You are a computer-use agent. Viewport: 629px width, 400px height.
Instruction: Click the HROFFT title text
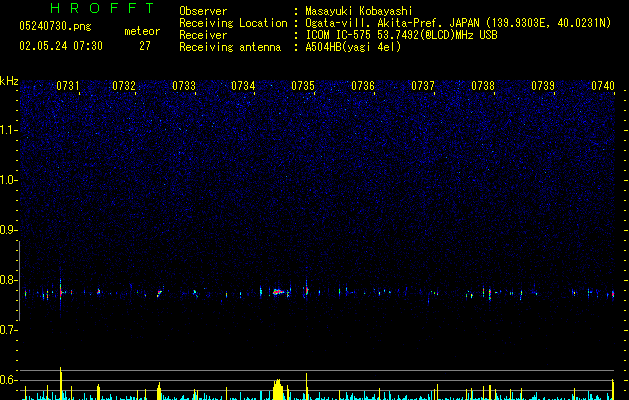coord(102,8)
